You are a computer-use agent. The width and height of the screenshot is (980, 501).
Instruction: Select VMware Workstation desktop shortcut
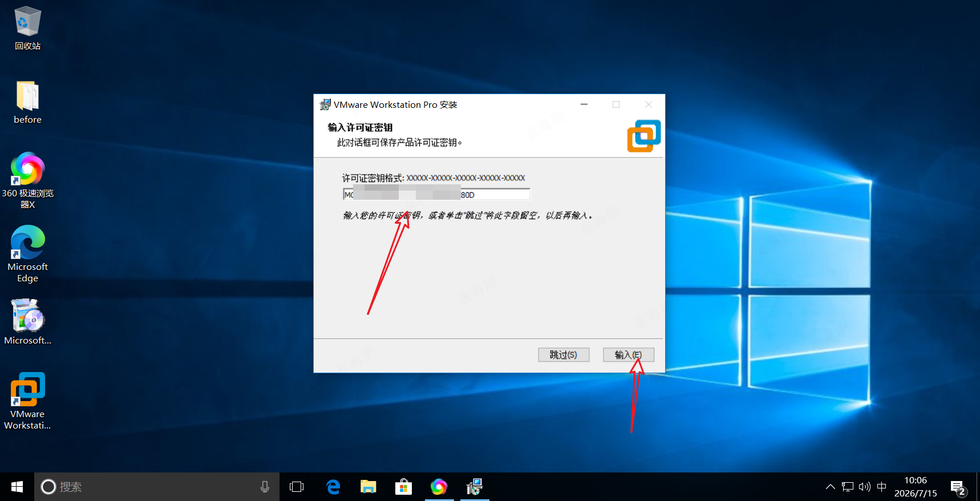pyautogui.click(x=27, y=401)
